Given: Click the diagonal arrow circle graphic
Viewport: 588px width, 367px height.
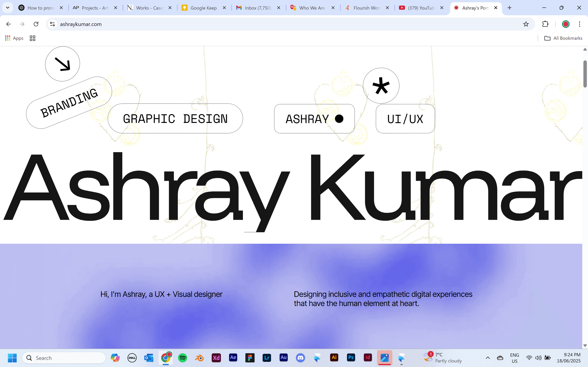Looking at the screenshot, I should pyautogui.click(x=62, y=64).
